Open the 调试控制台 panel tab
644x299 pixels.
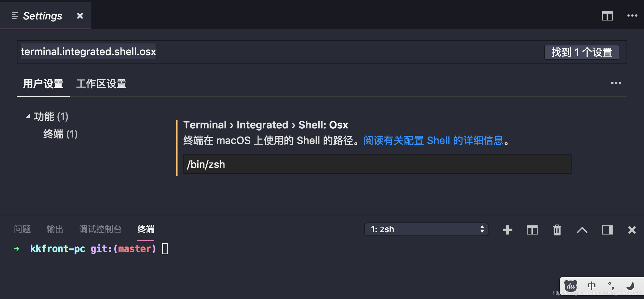tap(100, 229)
